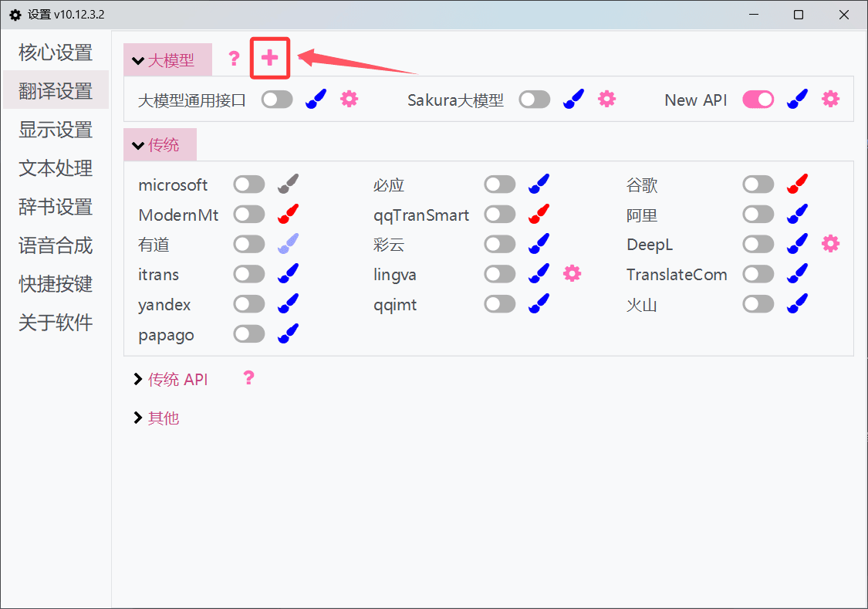
Task: Open Sakura大模型 gear settings
Action: click(606, 99)
